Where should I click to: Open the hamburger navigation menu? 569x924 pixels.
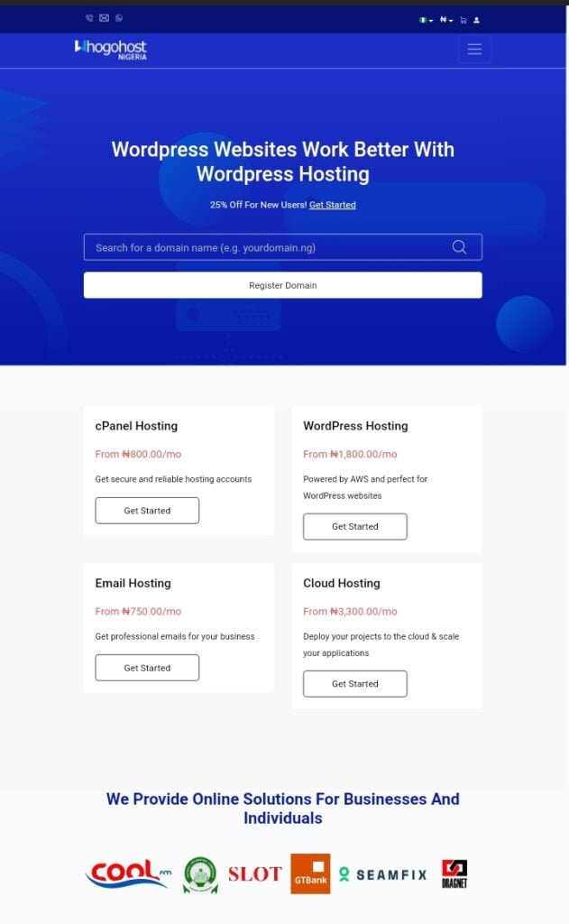pyautogui.click(x=474, y=50)
